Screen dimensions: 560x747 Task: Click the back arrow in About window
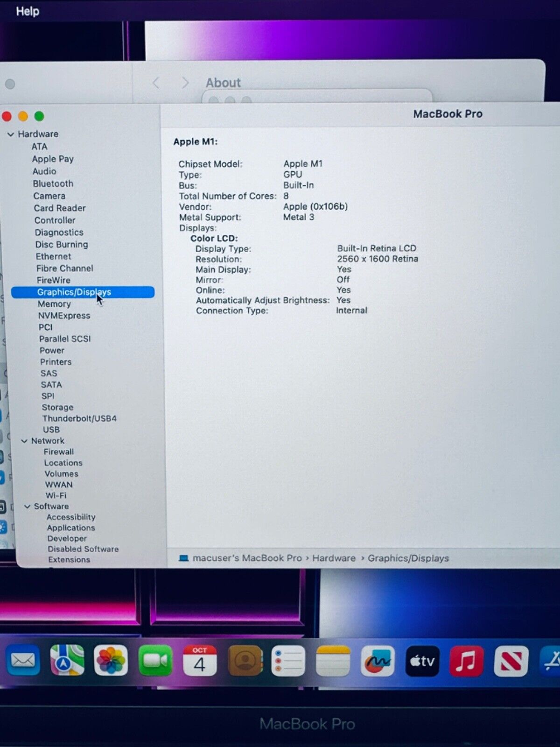[x=156, y=83]
